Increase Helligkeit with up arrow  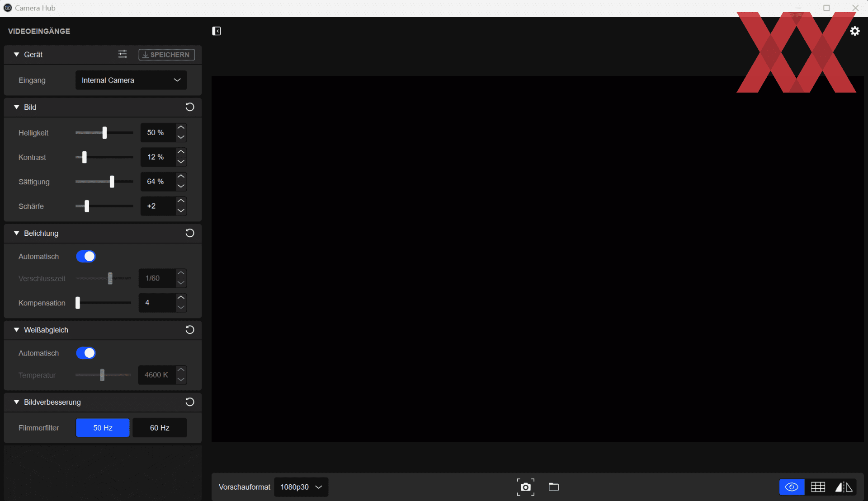pos(181,127)
